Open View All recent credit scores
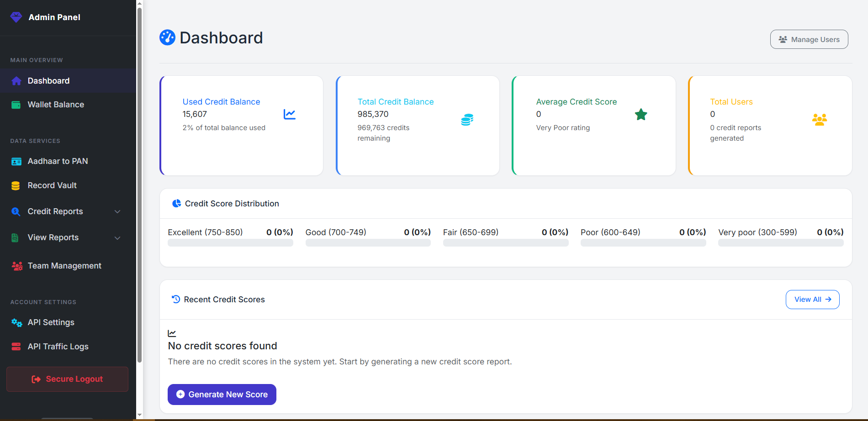 (812, 299)
